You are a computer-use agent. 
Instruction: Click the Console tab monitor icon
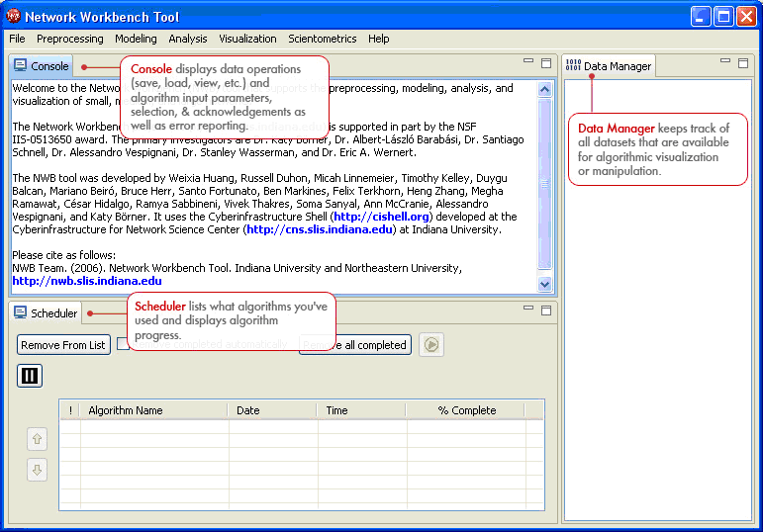21,65
